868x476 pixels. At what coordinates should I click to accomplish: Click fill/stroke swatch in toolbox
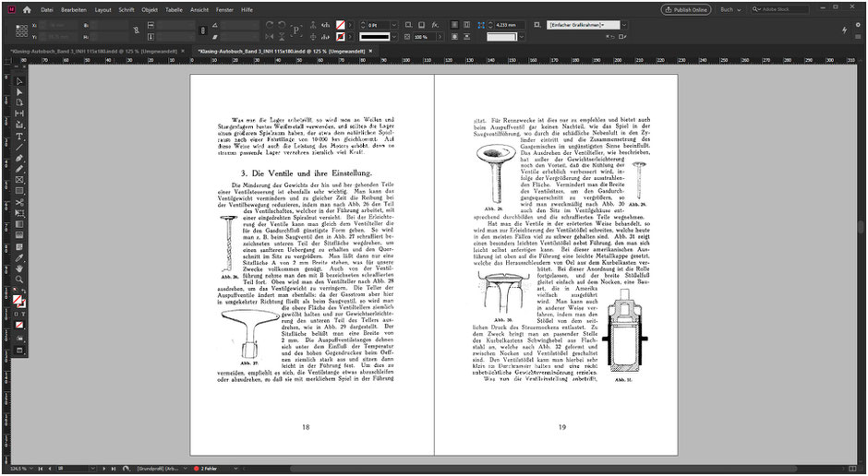[18, 301]
